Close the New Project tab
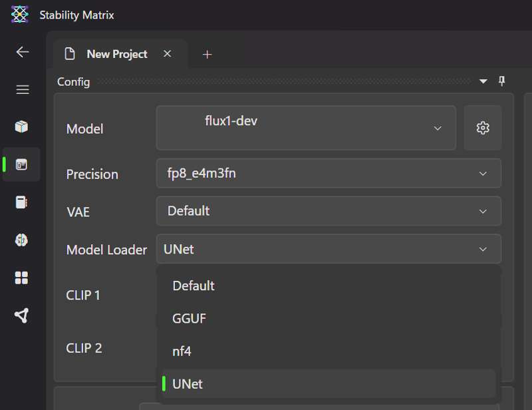The width and height of the screenshot is (532, 410). [x=168, y=54]
